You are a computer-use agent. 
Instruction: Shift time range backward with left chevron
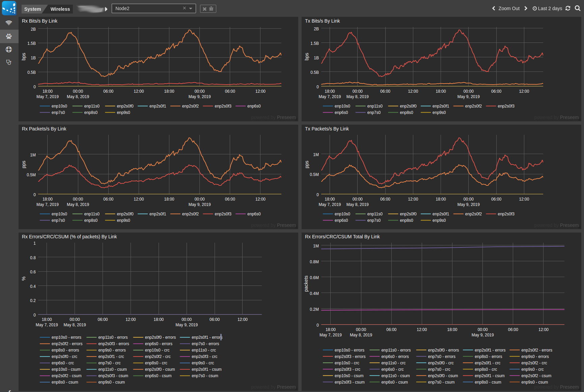pos(494,8)
